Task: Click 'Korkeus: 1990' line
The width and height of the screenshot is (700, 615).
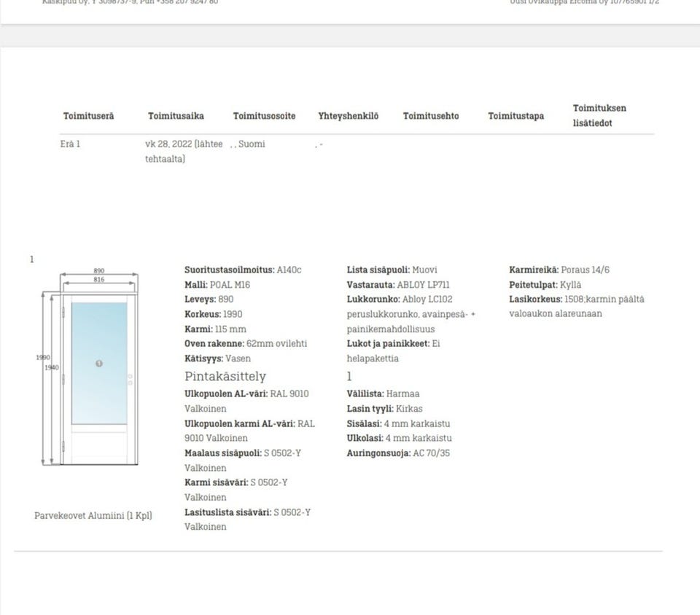Action: pos(214,314)
